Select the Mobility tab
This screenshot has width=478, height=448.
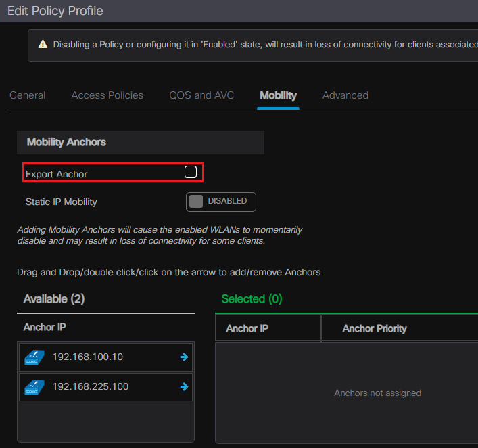pyautogui.click(x=278, y=95)
